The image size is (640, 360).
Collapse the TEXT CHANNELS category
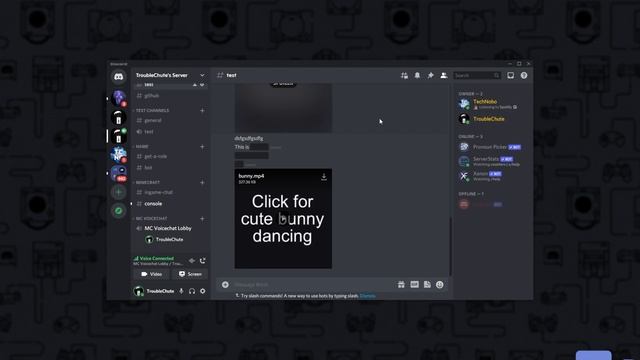tap(152, 111)
